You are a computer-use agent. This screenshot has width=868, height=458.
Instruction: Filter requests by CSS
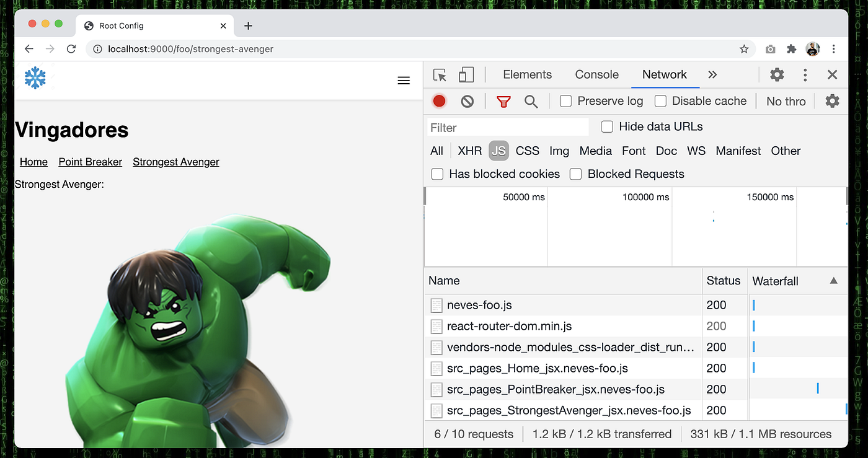(x=528, y=151)
